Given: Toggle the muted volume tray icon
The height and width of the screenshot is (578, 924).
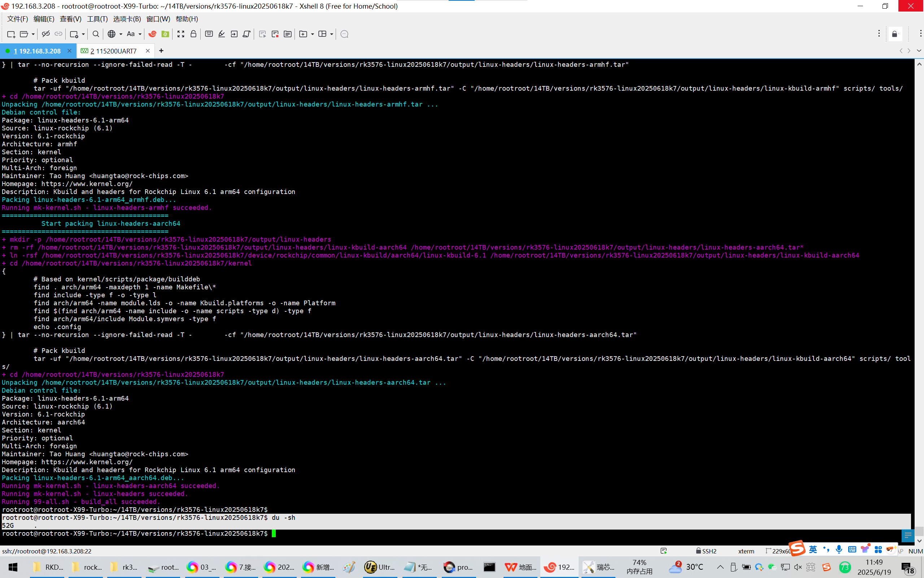Looking at the screenshot, I should point(798,567).
